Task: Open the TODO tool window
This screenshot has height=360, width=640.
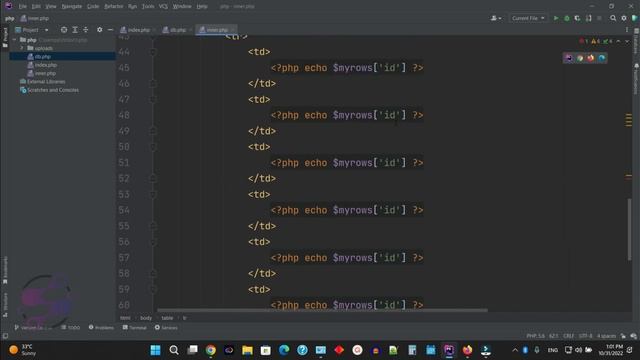Action: click(x=71, y=327)
